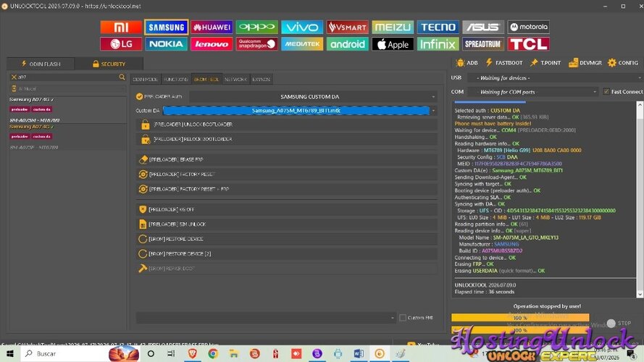644x362 pixels.
Task: Open the Config settings
Action: pyautogui.click(x=623, y=63)
